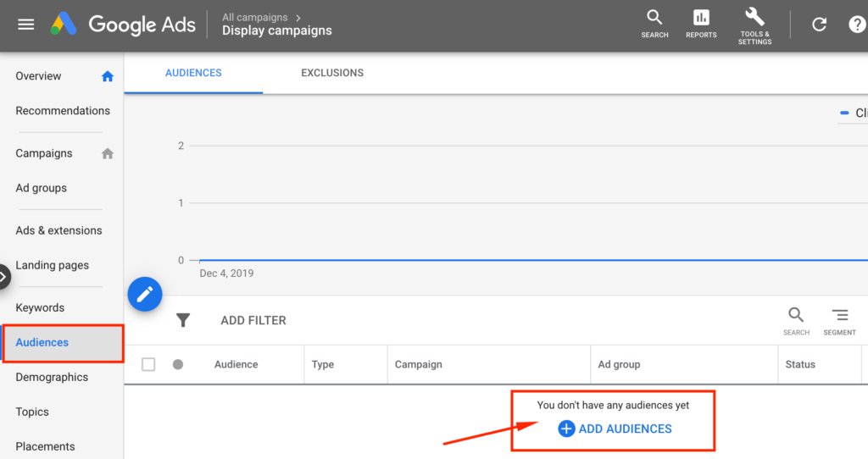The image size is (868, 459).
Task: Open the Segment icon
Action: 839,315
